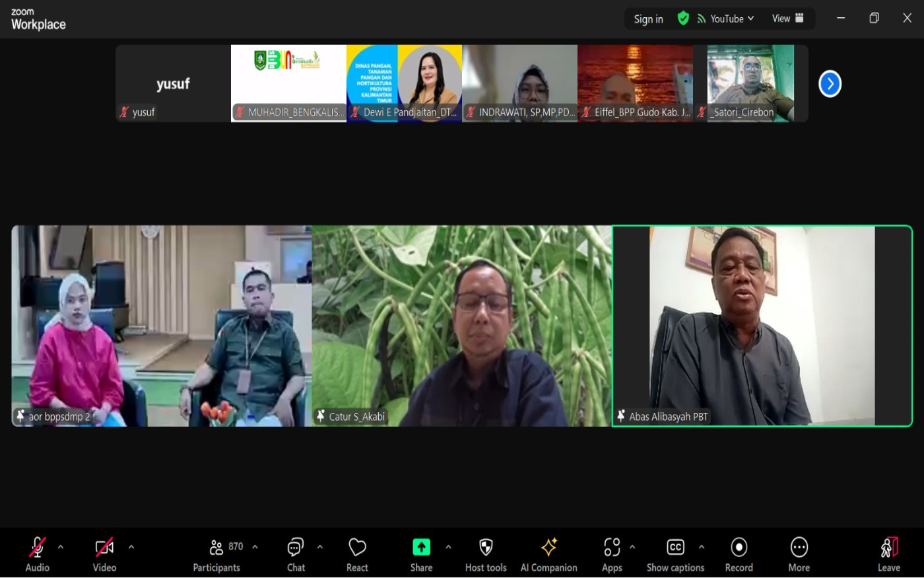Click the Sign in button

pos(648,19)
